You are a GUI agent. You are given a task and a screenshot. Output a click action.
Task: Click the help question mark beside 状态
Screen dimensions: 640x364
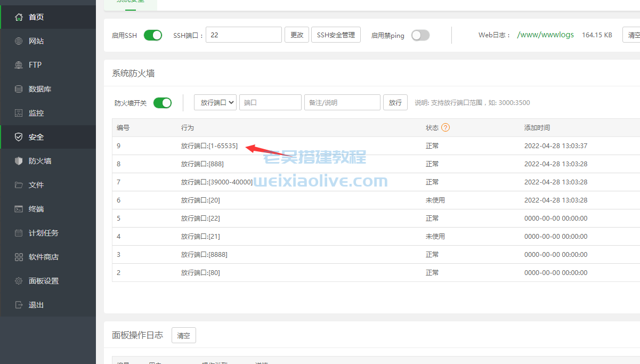[446, 127]
